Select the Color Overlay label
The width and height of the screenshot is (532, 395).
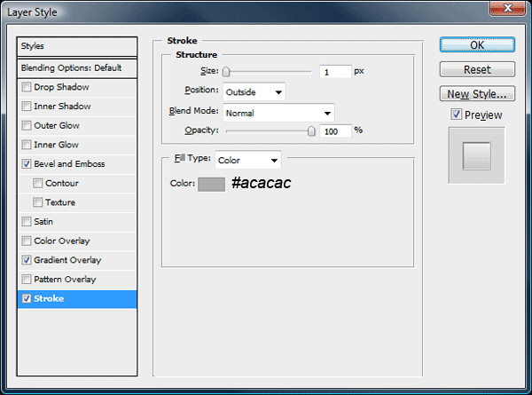pos(62,241)
